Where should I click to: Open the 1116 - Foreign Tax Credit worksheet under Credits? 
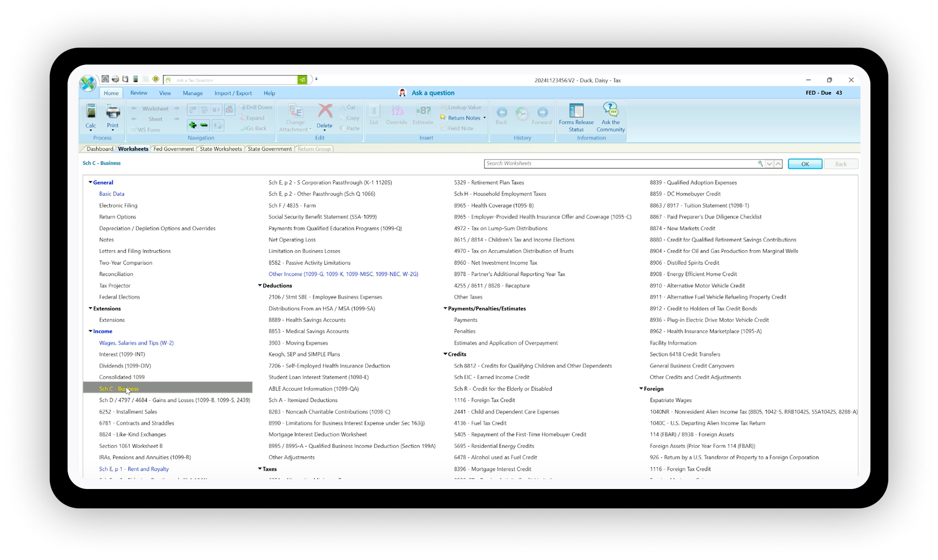click(x=484, y=400)
